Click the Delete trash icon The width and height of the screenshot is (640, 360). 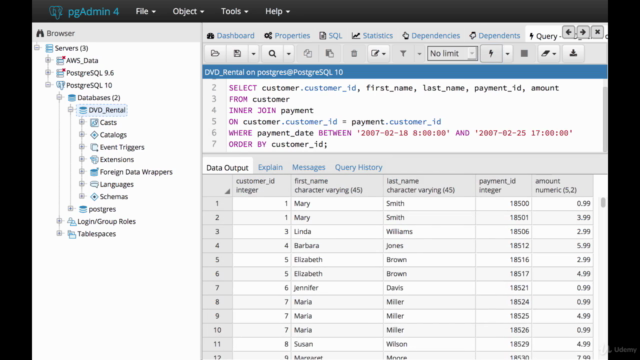pos(354,53)
